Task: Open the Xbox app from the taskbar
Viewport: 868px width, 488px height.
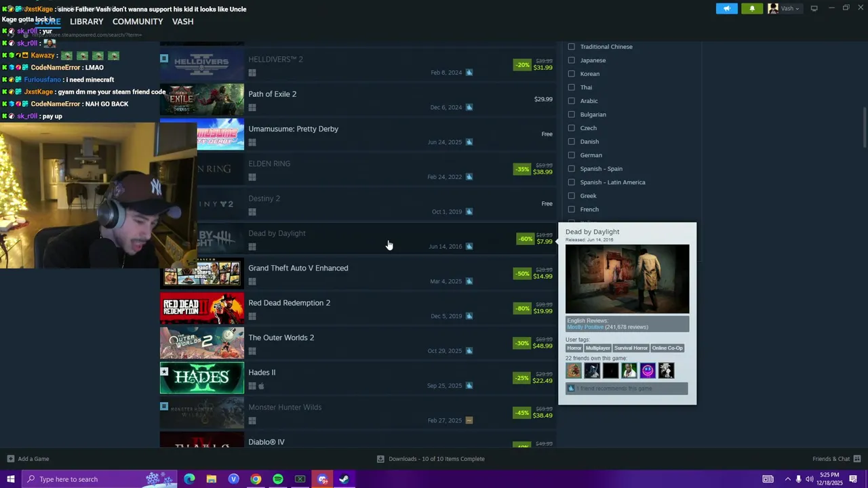Action: (300, 479)
